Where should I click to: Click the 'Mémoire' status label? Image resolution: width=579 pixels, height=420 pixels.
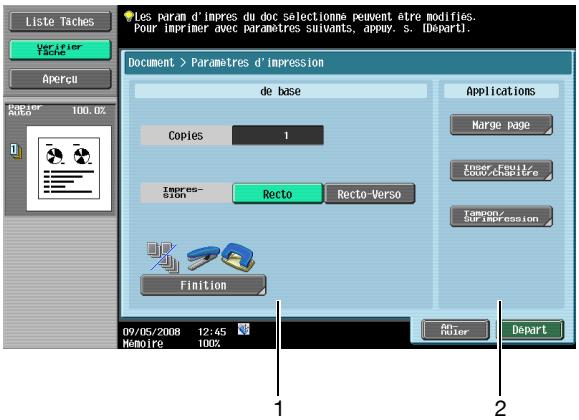[x=143, y=344]
